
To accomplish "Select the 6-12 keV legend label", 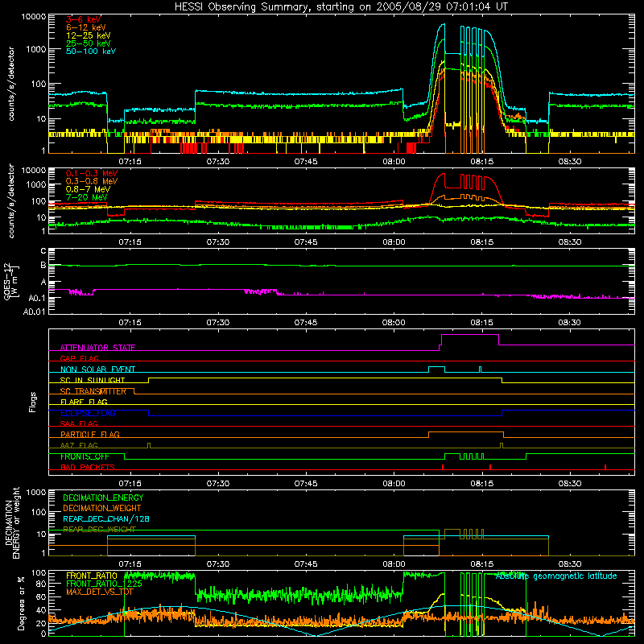I will 86,27.
